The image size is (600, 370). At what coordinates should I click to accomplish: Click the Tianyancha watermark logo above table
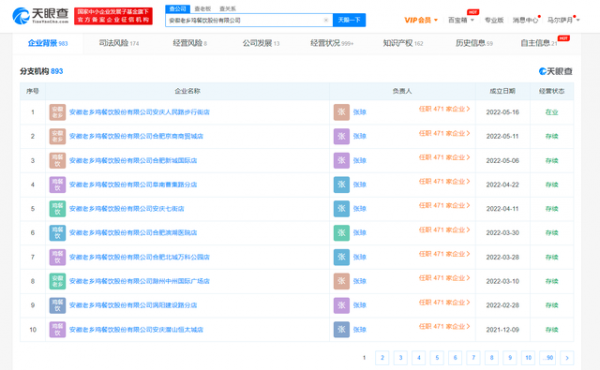(555, 71)
